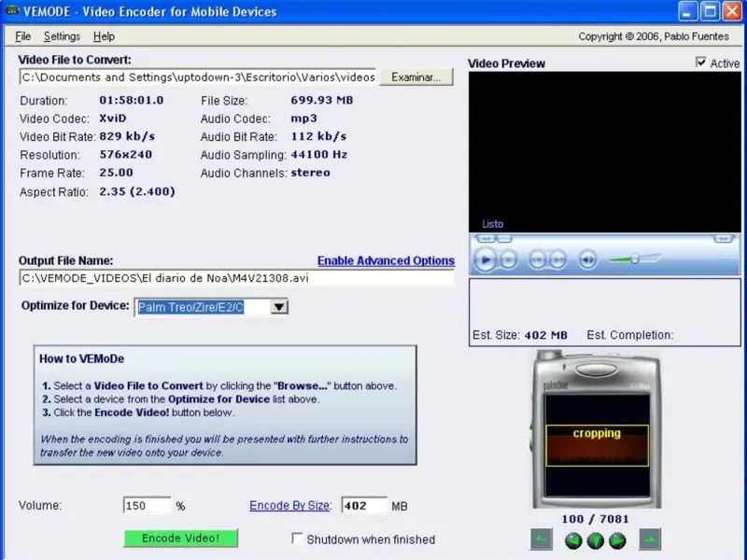The width and height of the screenshot is (747, 560).
Task: Click the stop button in preview player
Action: (x=508, y=260)
